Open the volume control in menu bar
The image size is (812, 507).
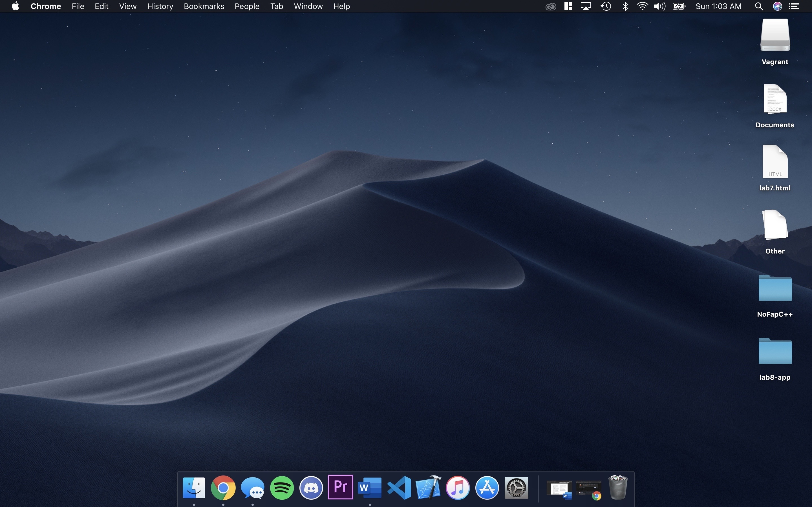point(659,6)
